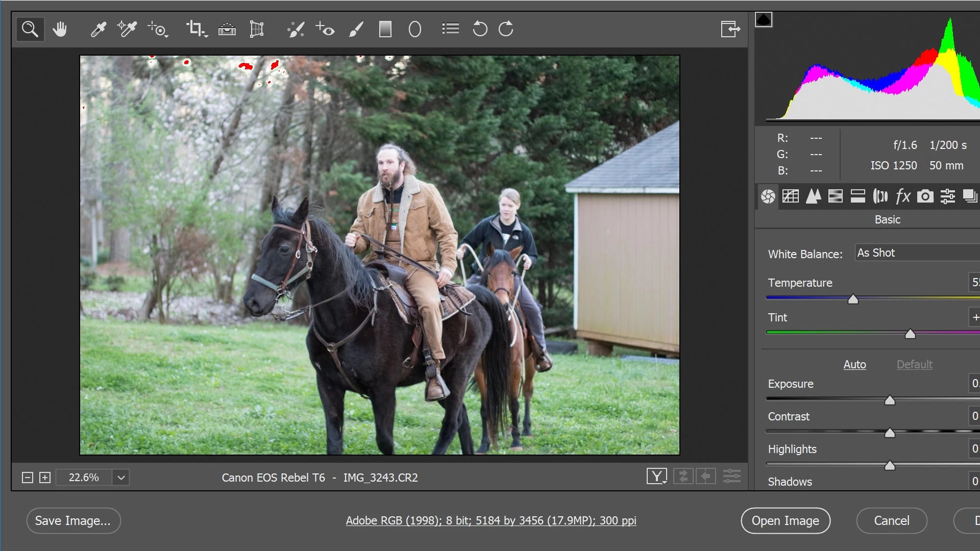The image size is (980, 551).
Task: Choose the Spot Removal brush tool
Action: click(x=296, y=29)
